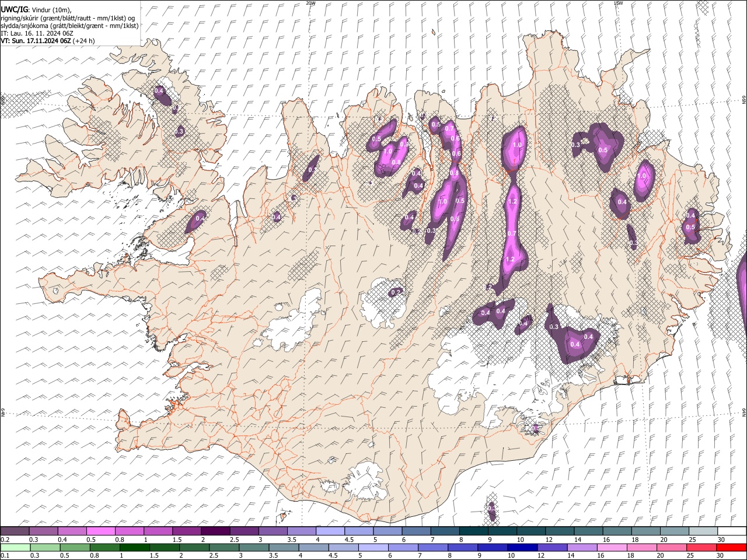Click the slate blue 6–7 swatch in top legend row

tap(417, 531)
